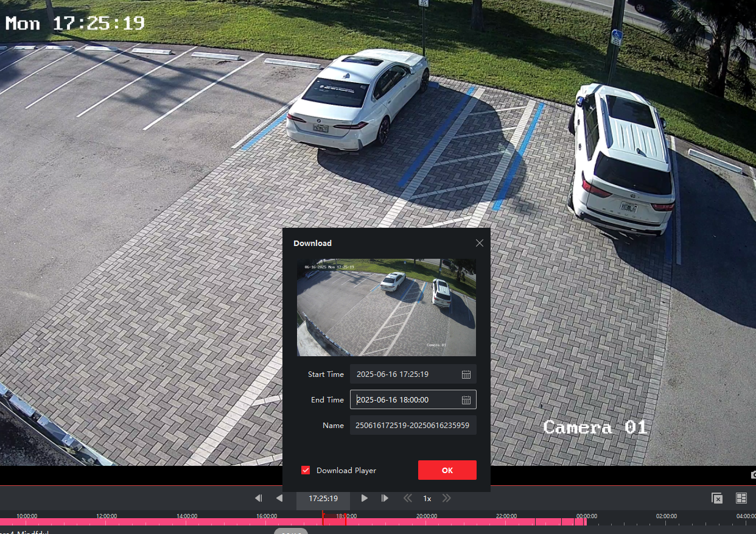The width and height of the screenshot is (756, 534).
Task: Step back one frame in playback
Action: 258,498
